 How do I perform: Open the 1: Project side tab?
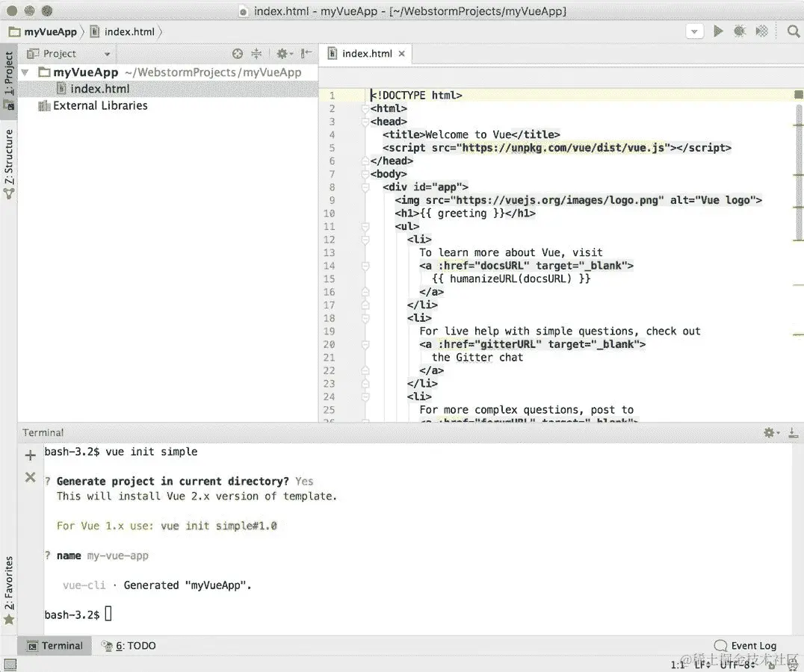point(9,81)
